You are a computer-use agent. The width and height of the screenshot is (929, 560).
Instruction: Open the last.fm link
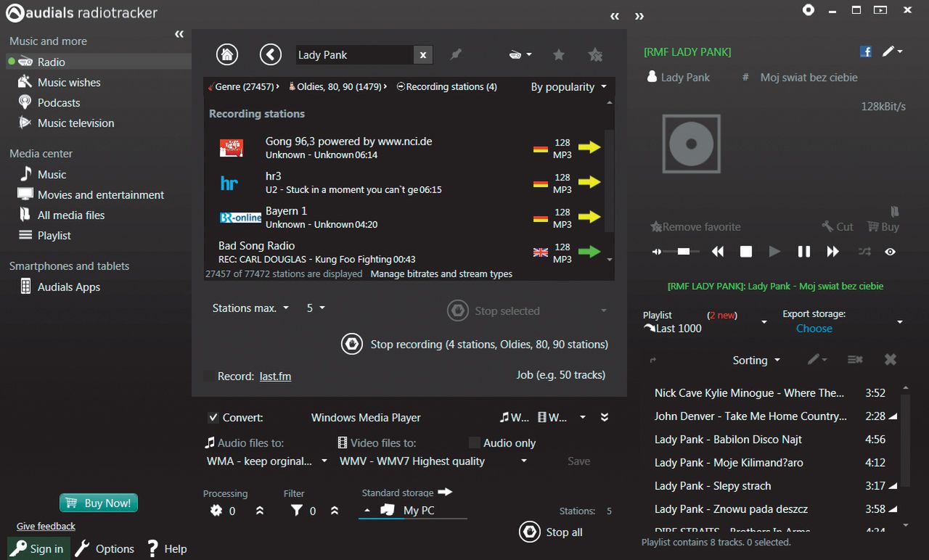[275, 376]
